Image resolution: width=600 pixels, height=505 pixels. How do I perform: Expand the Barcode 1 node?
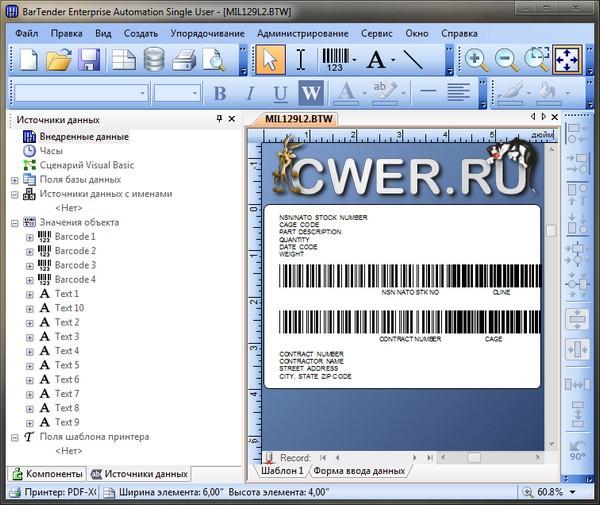pyautogui.click(x=29, y=237)
